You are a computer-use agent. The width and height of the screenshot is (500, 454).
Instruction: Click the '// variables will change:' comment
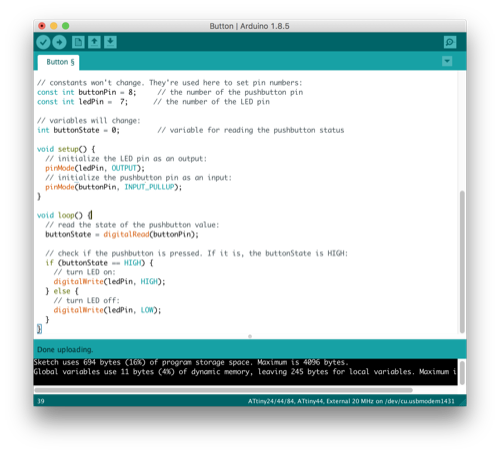coord(89,120)
